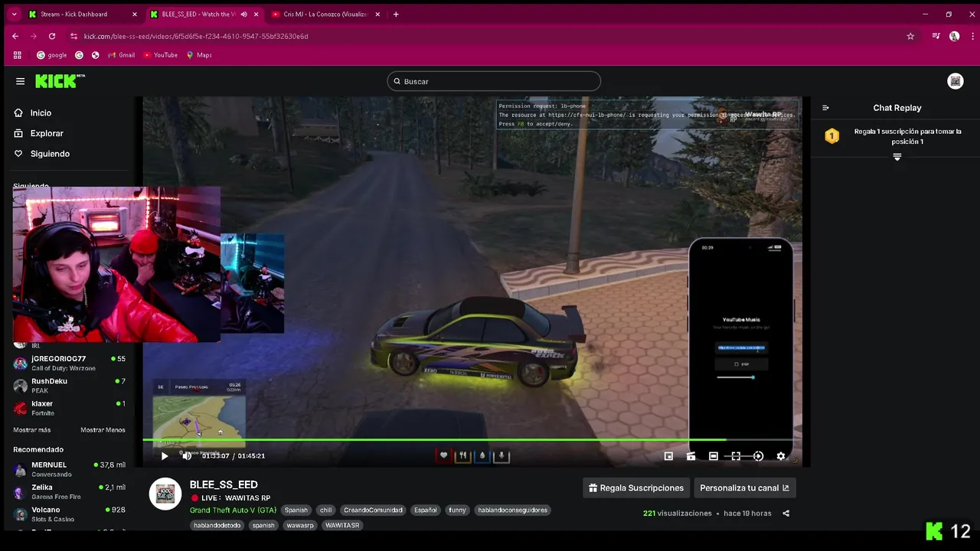
Task: Open BLEE_SS_EED channel avatar
Action: coord(165,494)
